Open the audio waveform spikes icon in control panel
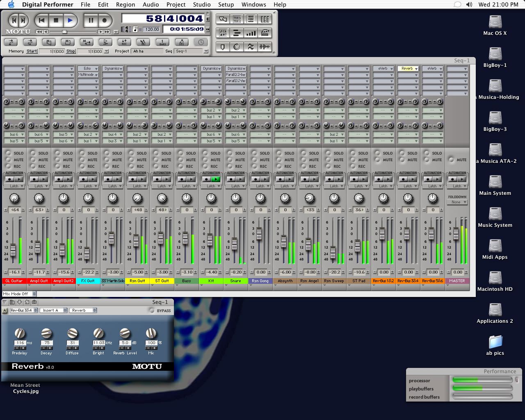Image resolution: width=525 pixels, height=420 pixels. pyautogui.click(x=265, y=47)
